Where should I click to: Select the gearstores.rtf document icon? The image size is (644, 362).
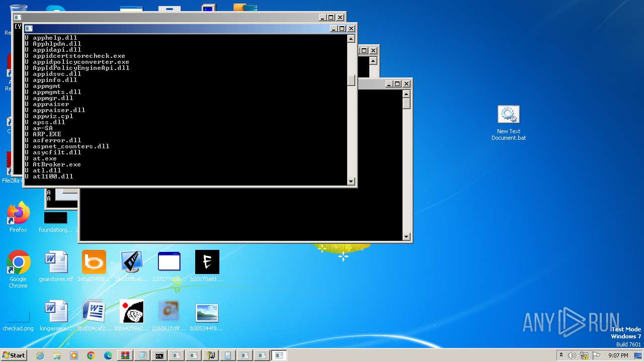[56, 266]
